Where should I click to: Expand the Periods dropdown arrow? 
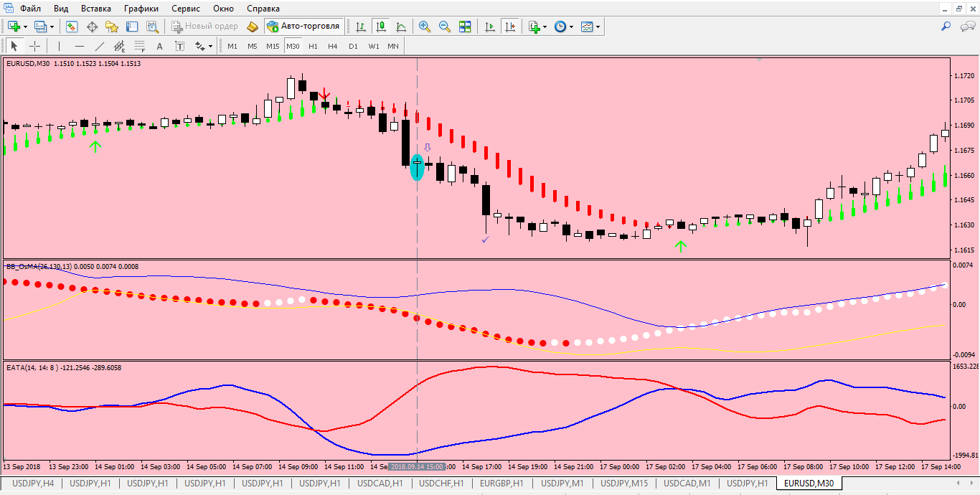click(x=572, y=27)
